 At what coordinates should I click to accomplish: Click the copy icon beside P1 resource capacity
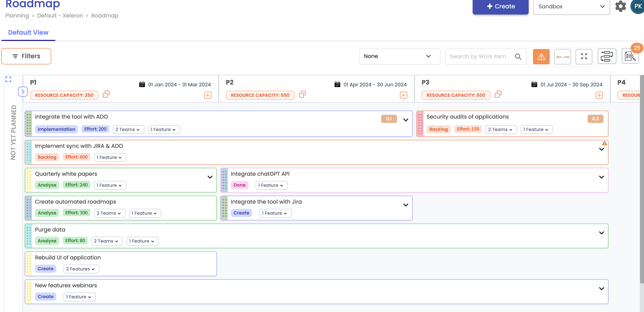coord(106,95)
